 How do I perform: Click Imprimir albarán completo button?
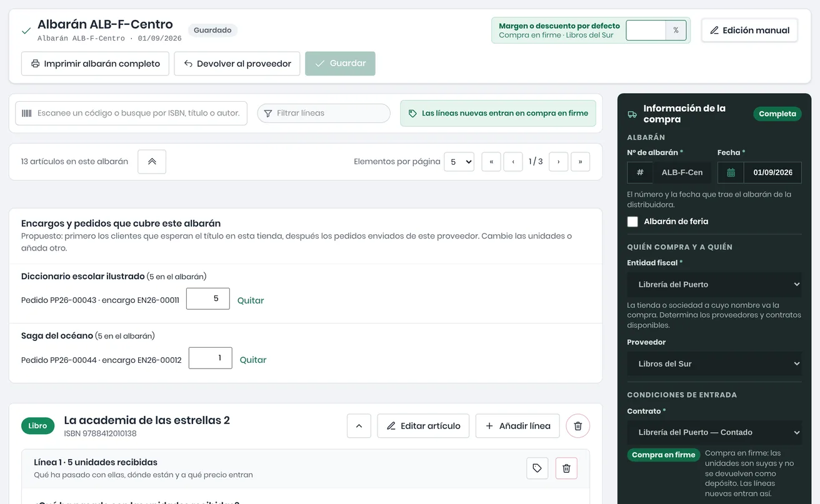pyautogui.click(x=95, y=64)
